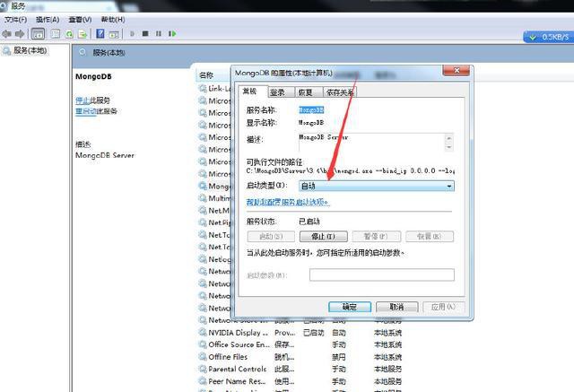This screenshot has width=574, height=392.
Task: Click the 取消 button
Action: click(x=396, y=307)
